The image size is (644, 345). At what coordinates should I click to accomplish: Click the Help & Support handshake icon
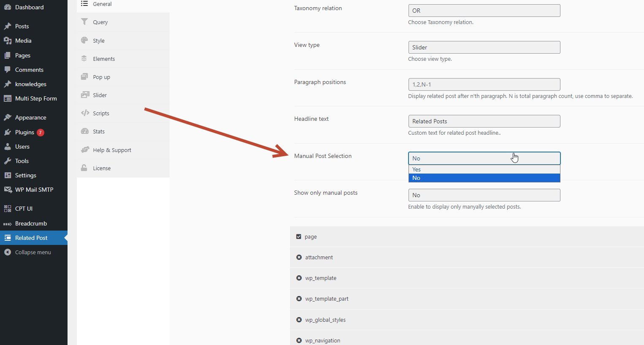[85, 149]
